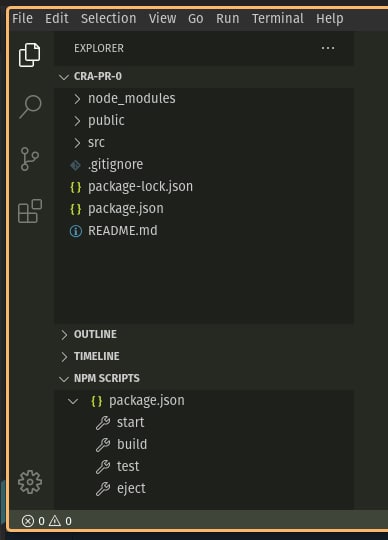
Task: Open the README.md file
Action: tap(204, 231)
